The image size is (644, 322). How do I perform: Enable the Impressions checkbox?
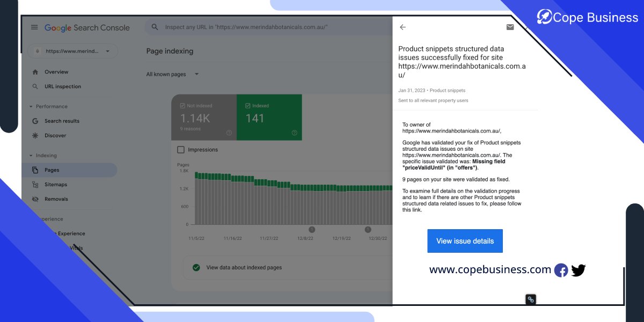[x=181, y=150]
